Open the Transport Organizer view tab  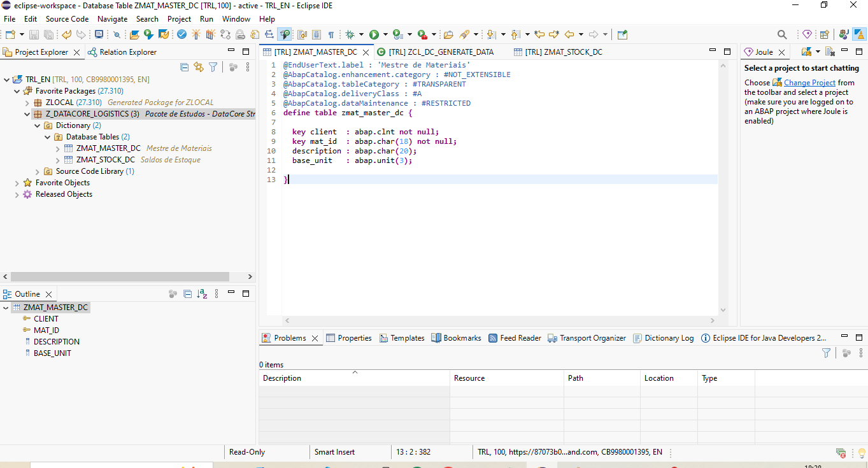[592, 338]
